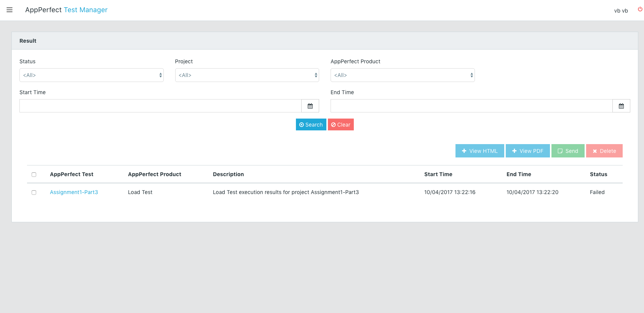Click the AppPerfect Product column header
This screenshot has height=313, width=644.
(155, 174)
